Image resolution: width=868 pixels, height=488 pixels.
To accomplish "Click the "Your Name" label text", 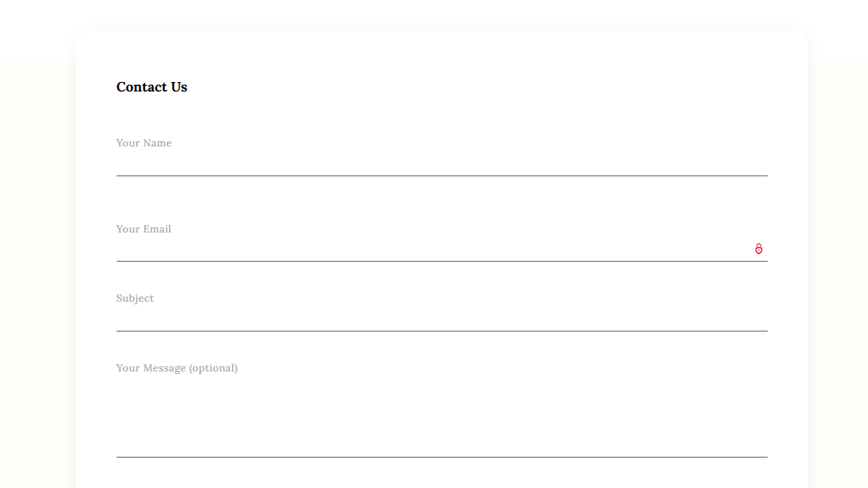I will (144, 143).
